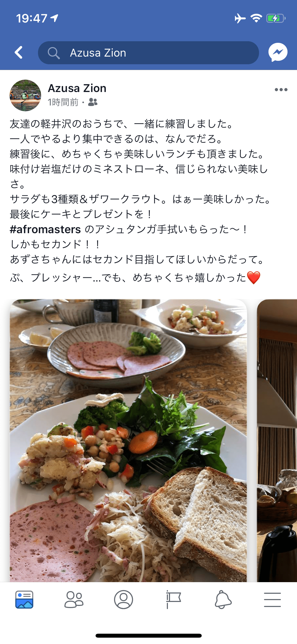Open the Friends tab icon
The image size is (297, 644).
coord(74,600)
